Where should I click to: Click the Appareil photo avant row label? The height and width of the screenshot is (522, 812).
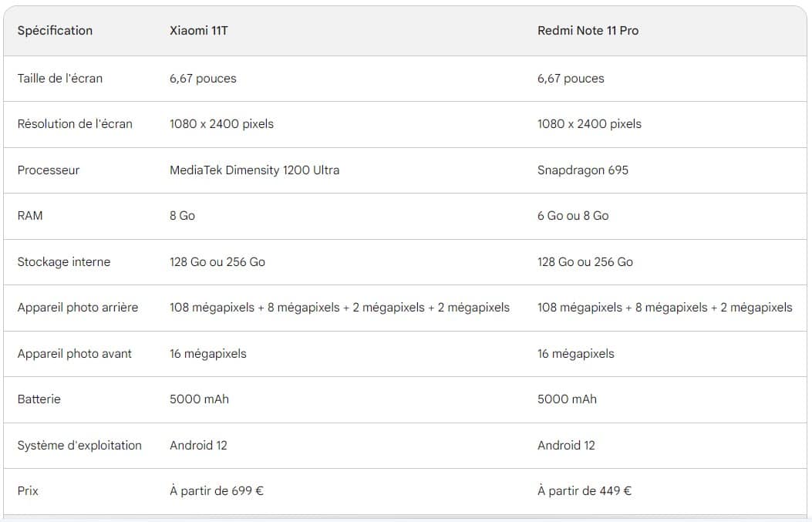(75, 353)
